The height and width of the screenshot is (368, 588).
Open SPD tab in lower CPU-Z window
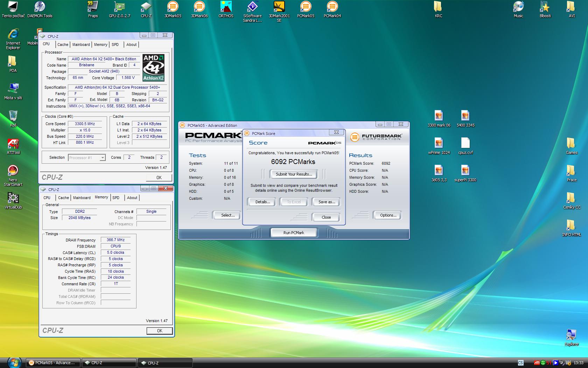click(116, 198)
